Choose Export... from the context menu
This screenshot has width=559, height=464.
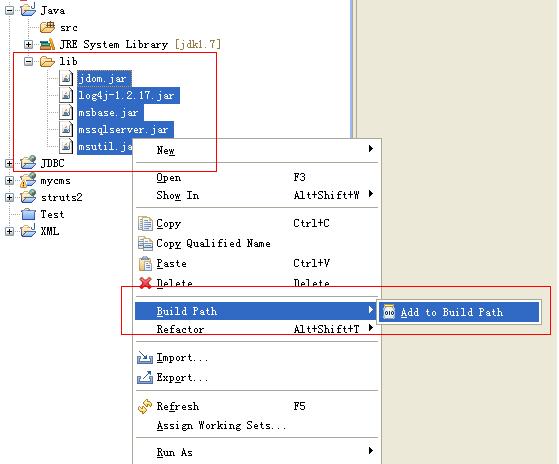click(x=256, y=377)
